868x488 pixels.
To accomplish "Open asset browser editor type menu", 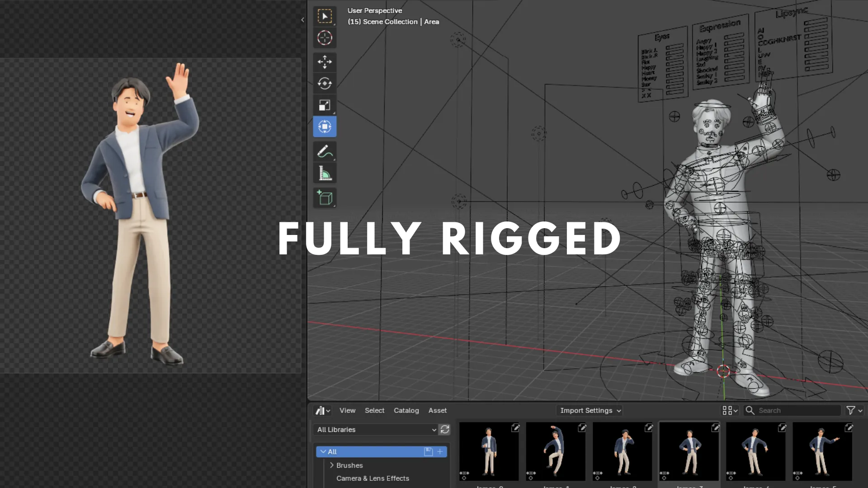I will (323, 410).
